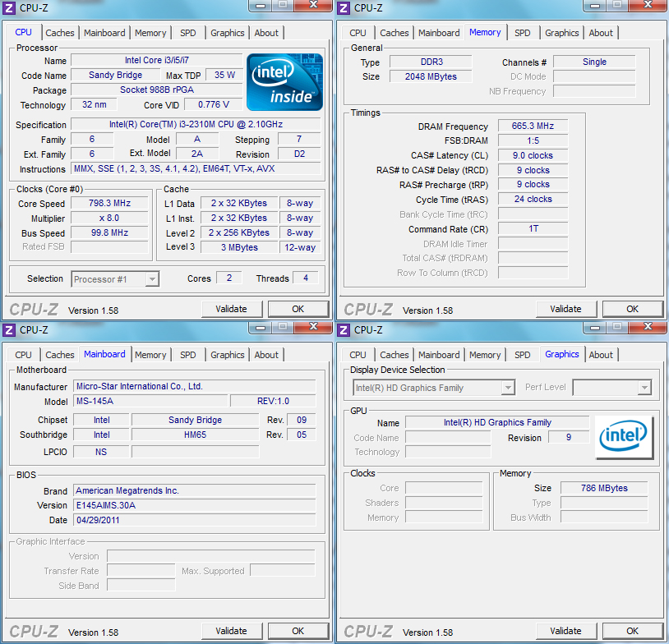This screenshot has width=669, height=644.
Task: Click Validate in the Graphics window
Action: 565,631
